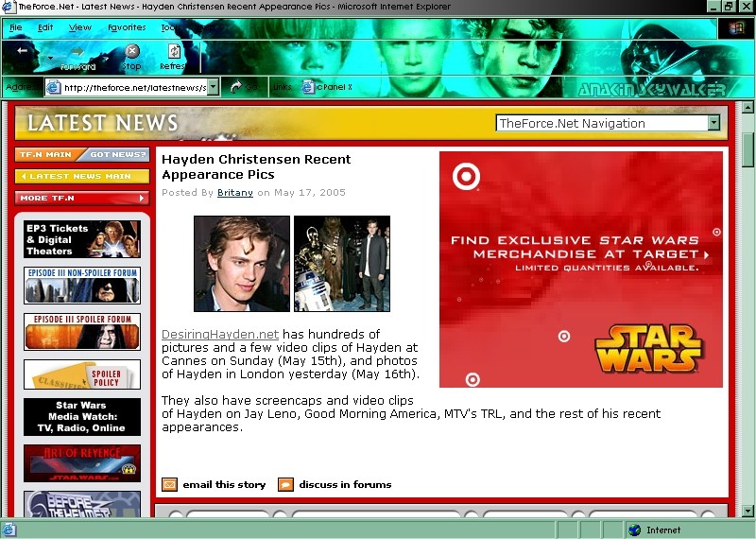
Task: Open the Edit menu
Action: 45,27
